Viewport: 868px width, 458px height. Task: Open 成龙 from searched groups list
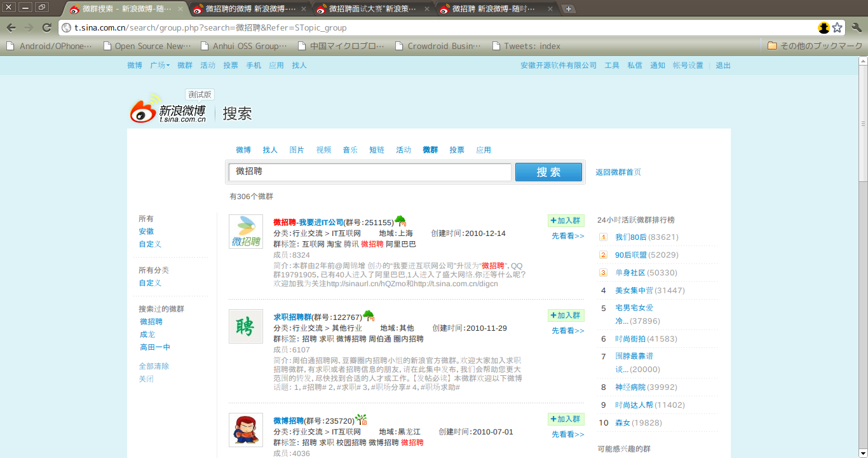point(147,335)
